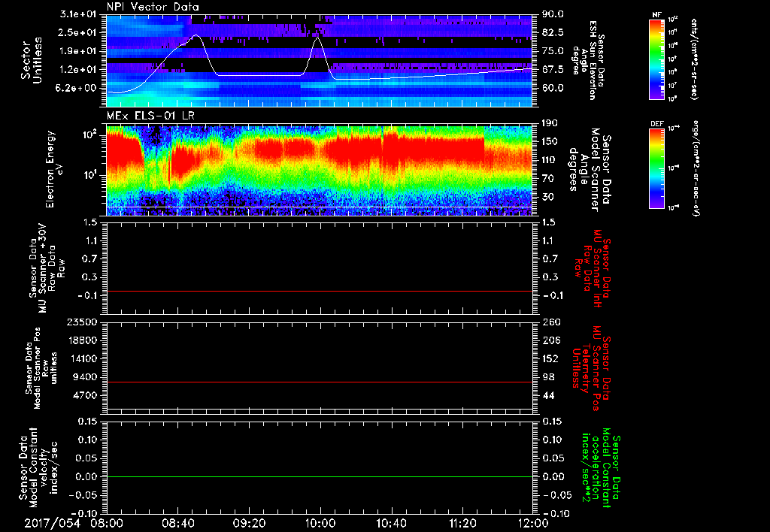The width and height of the screenshot is (770, 532).
Task: Click the 10:40 time axis label
Action: [391, 523]
